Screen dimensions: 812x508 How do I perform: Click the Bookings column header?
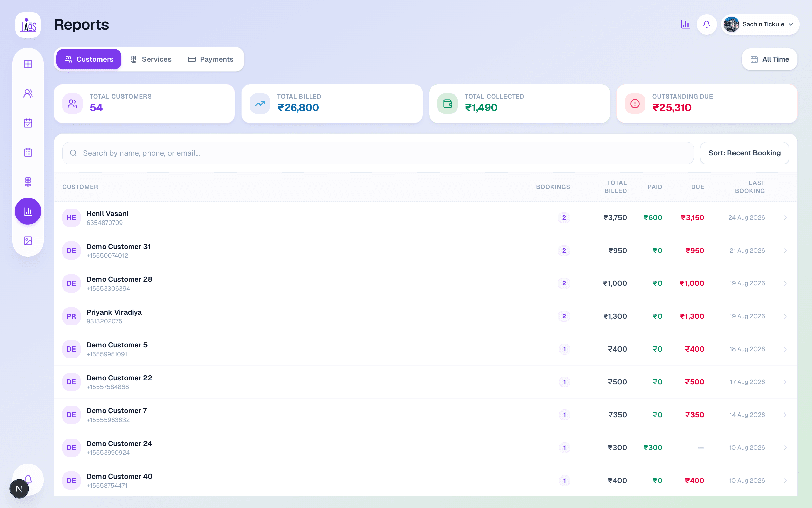coord(553,187)
